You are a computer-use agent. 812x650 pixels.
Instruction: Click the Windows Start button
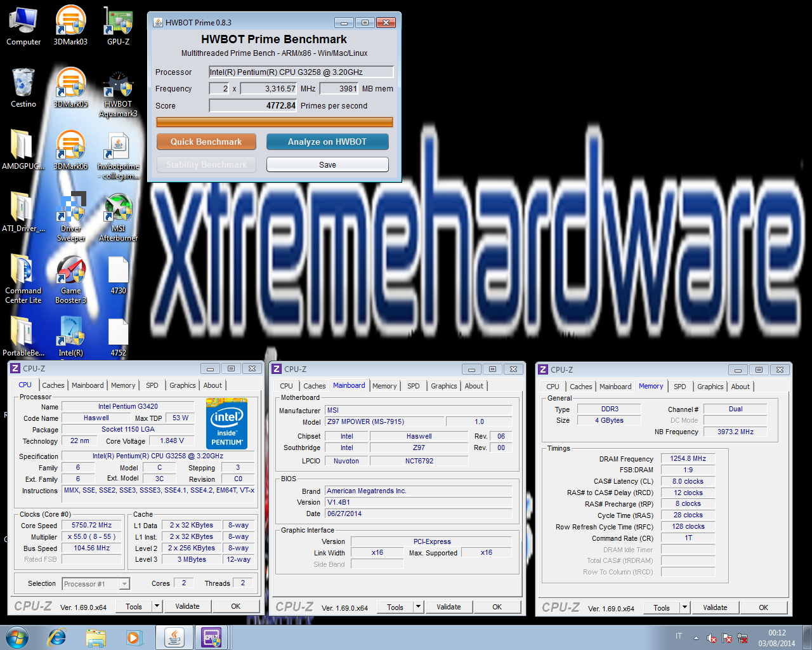(16, 637)
